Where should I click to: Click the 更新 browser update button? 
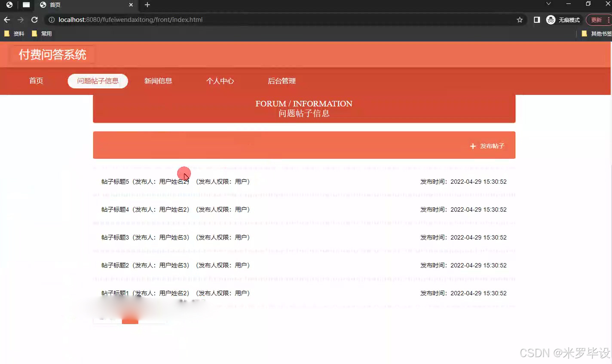point(598,20)
